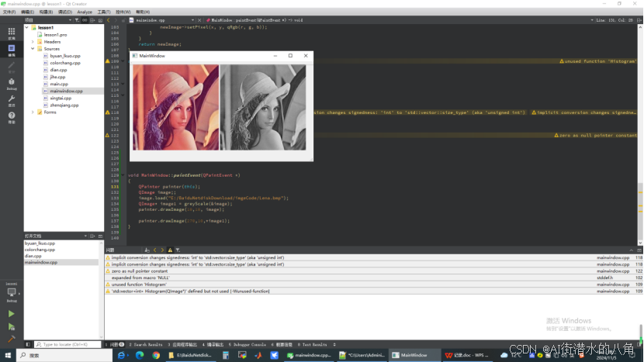
Task: Go back in editor navigation history
Action: 109,19
